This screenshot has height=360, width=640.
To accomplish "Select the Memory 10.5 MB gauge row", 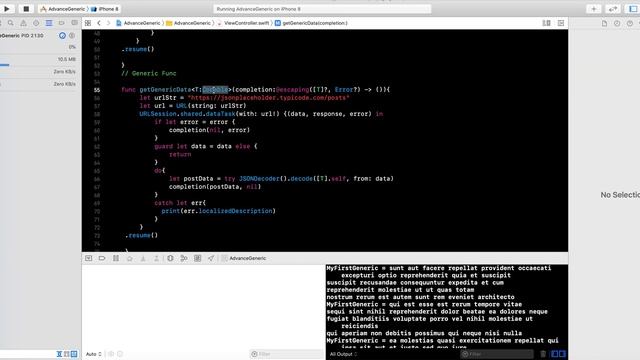I will [40, 60].
